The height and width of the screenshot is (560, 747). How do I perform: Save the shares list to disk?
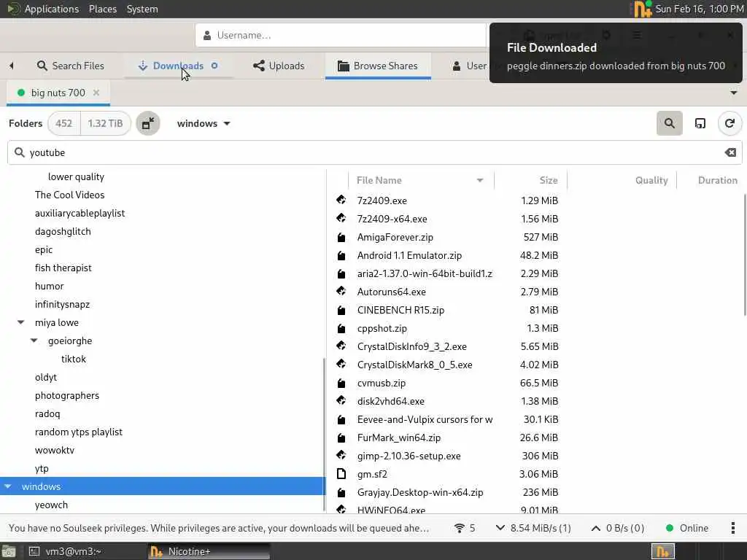pos(700,123)
